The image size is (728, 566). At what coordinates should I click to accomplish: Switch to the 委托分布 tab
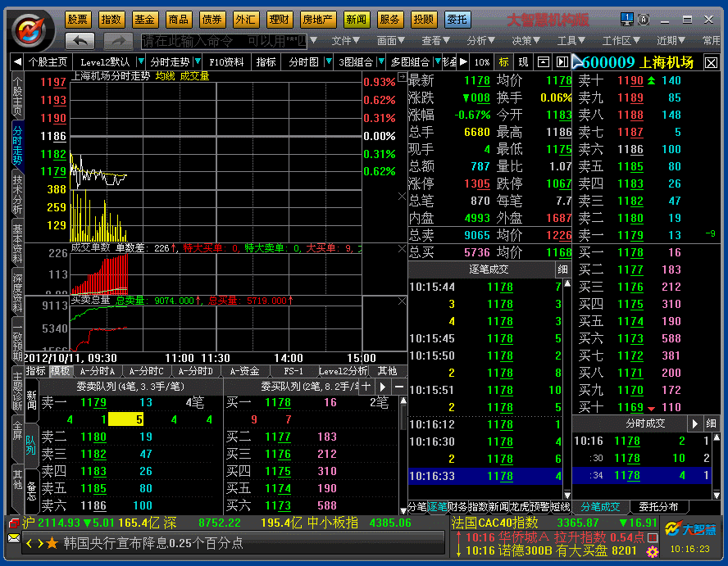[x=658, y=507]
